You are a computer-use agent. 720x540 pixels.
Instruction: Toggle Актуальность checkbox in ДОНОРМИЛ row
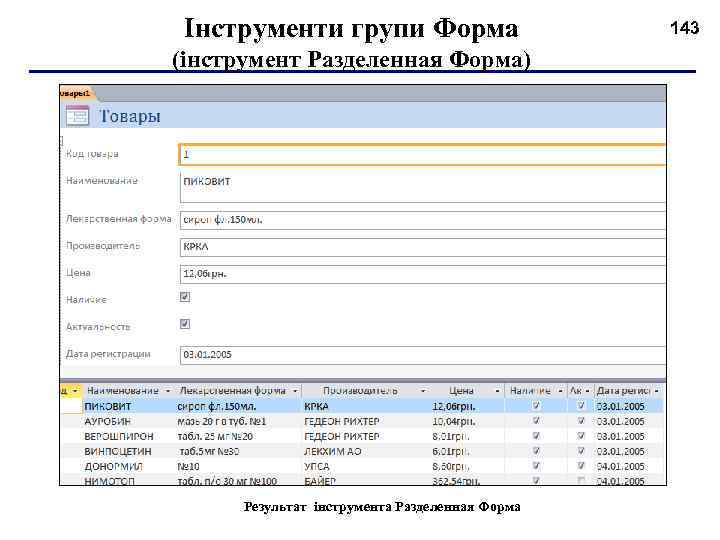click(580, 466)
